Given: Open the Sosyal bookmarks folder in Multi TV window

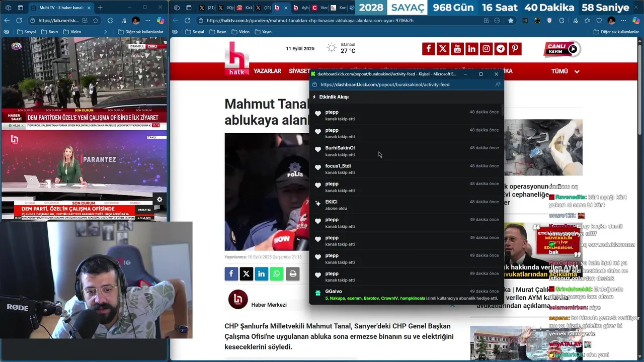Looking at the screenshot, I should coord(26,32).
